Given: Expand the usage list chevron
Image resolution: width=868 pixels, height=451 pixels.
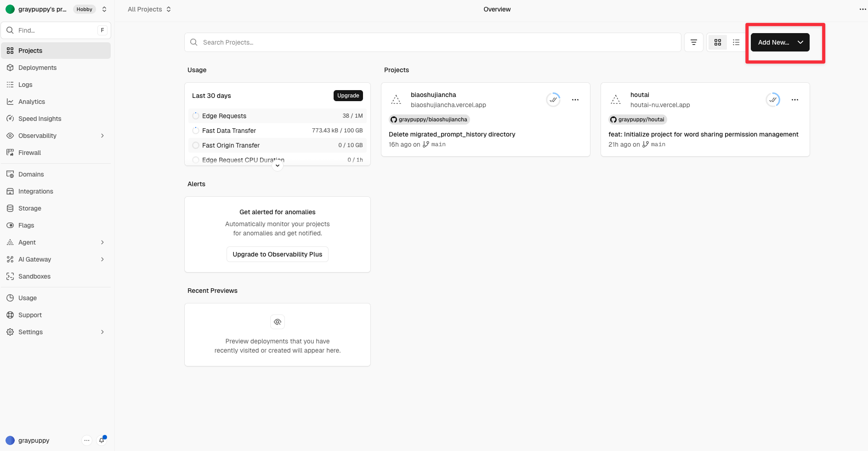Looking at the screenshot, I should coord(278,166).
